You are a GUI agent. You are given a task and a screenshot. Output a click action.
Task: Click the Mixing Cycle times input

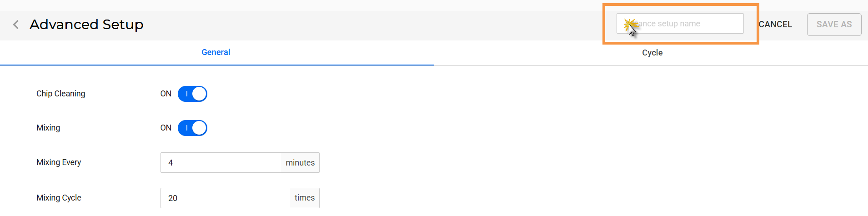[225, 198]
